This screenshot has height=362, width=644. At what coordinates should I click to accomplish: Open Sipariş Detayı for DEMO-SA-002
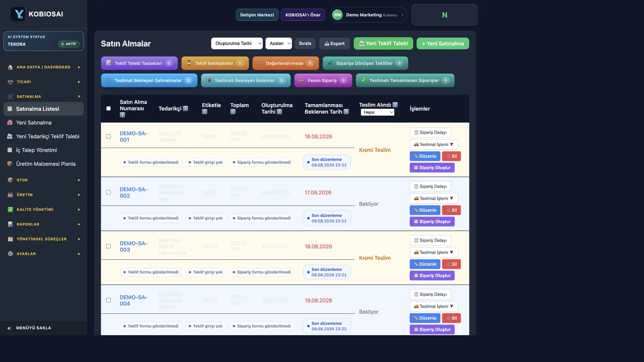coord(430,186)
